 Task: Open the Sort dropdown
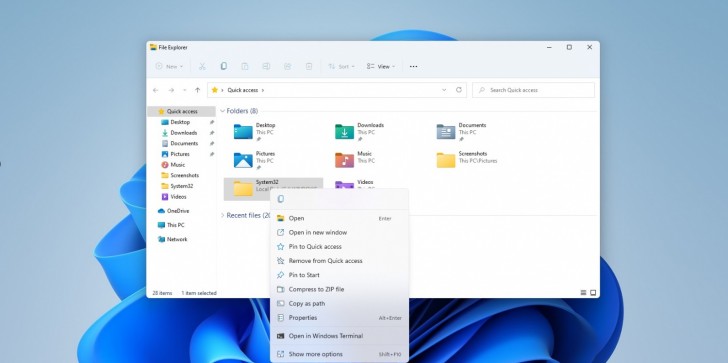pos(341,66)
